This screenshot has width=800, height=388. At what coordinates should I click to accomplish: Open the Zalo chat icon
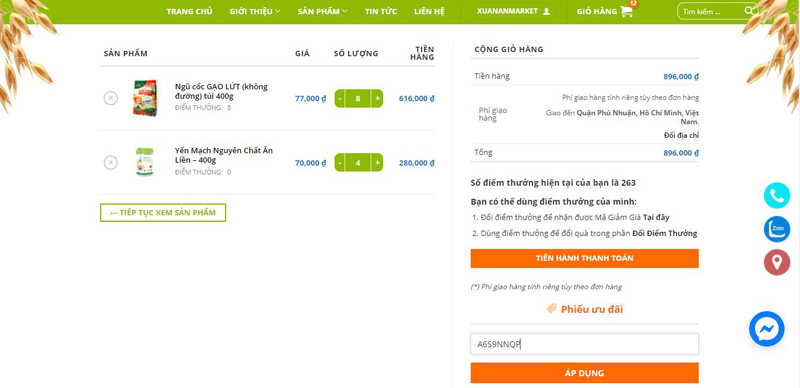777,229
